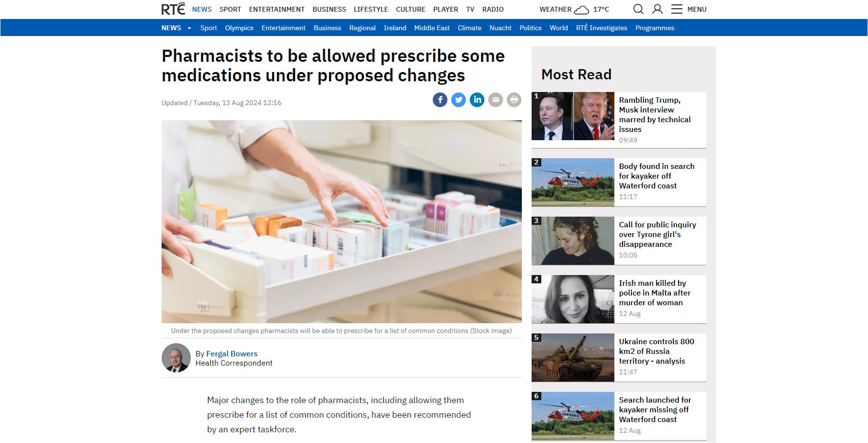Image resolution: width=868 pixels, height=443 pixels.
Task: Click the Tyrone girl story thumbnail
Action: tap(573, 241)
